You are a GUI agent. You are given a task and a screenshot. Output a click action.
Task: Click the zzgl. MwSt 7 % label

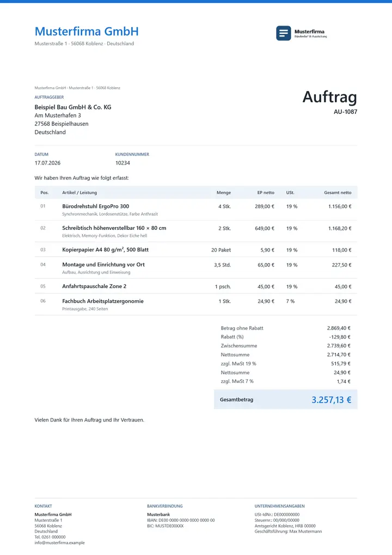(x=237, y=381)
